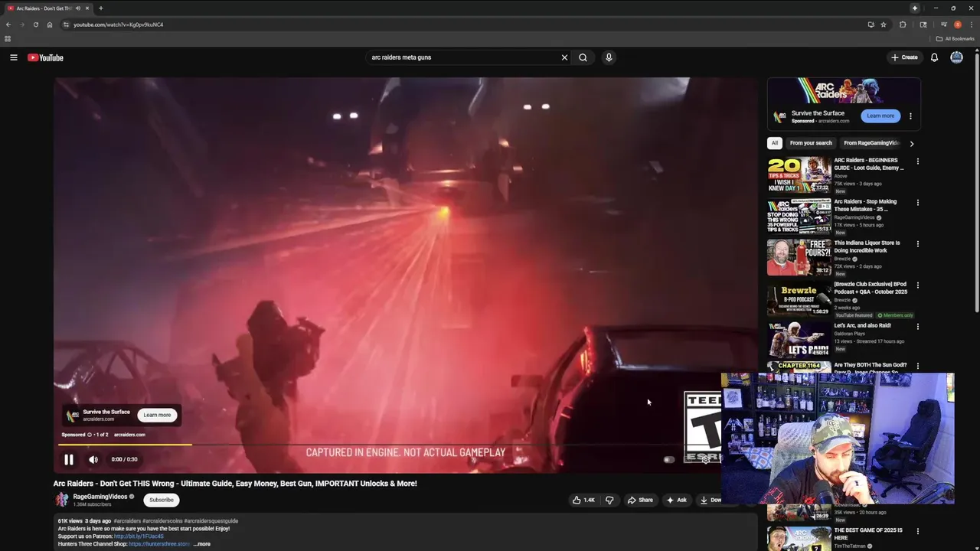Screen dimensions: 980x551
Task: Open menu for Let's Arc, and also Raid!
Action: [917, 327]
